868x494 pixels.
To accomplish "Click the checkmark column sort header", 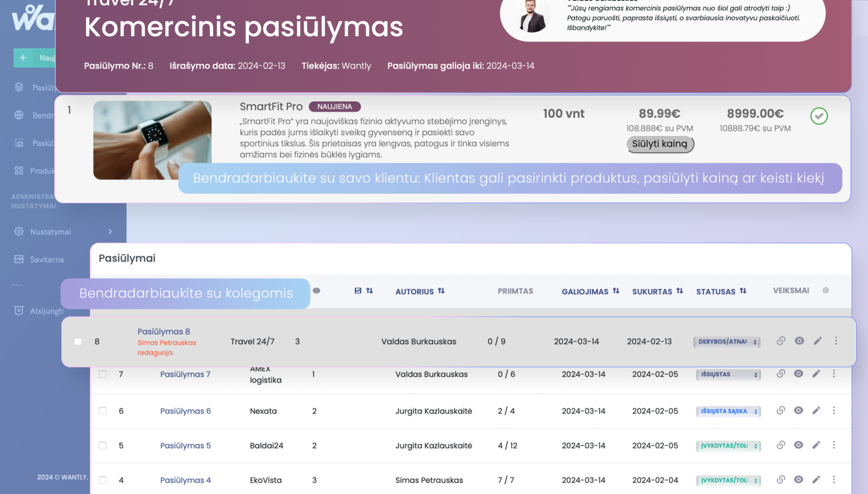I will (x=363, y=291).
